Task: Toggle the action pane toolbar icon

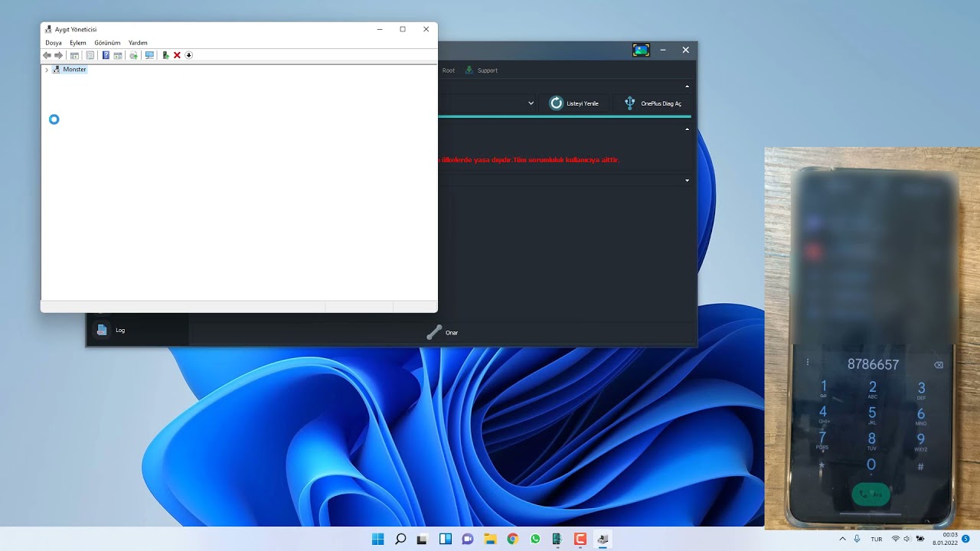Action: coord(118,55)
